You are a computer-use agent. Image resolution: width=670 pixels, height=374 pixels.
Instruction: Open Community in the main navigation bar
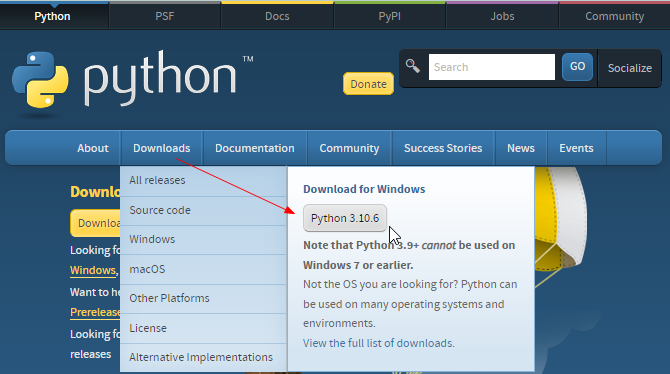[x=349, y=148]
